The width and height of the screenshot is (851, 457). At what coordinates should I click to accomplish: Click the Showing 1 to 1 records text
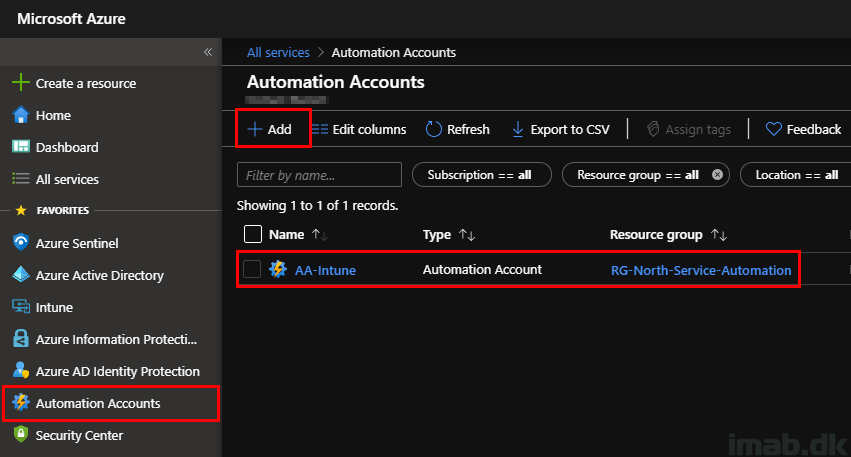317,206
